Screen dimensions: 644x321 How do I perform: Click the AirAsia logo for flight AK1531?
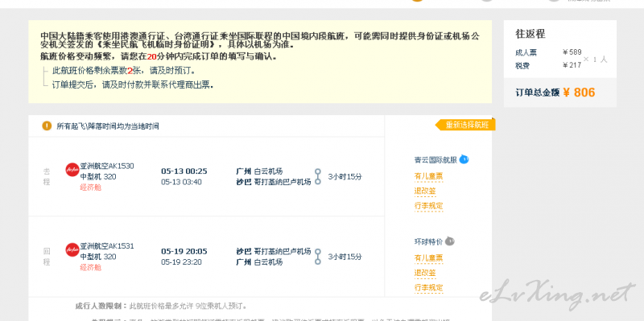(72, 249)
